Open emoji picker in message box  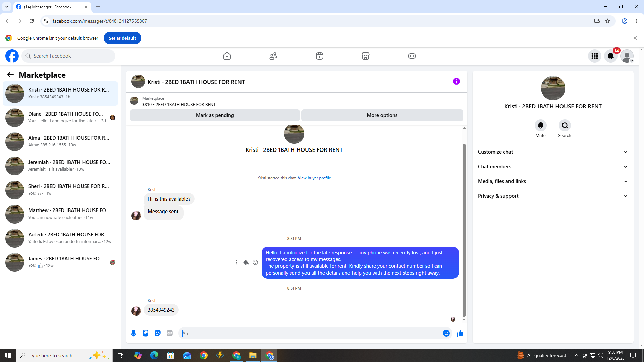[x=446, y=333]
